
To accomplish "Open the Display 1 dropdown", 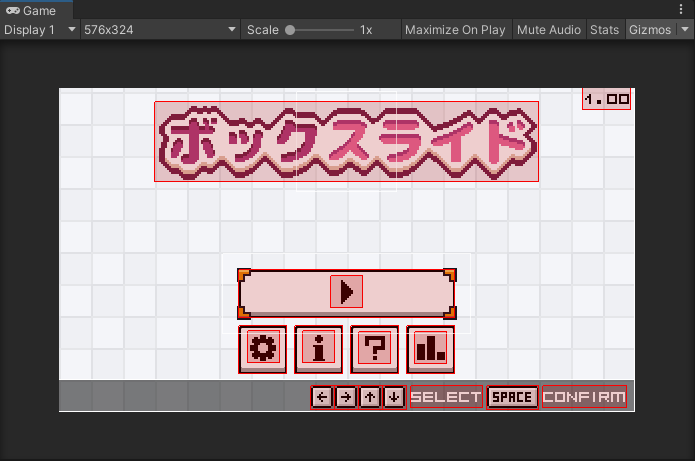I will [x=40, y=30].
